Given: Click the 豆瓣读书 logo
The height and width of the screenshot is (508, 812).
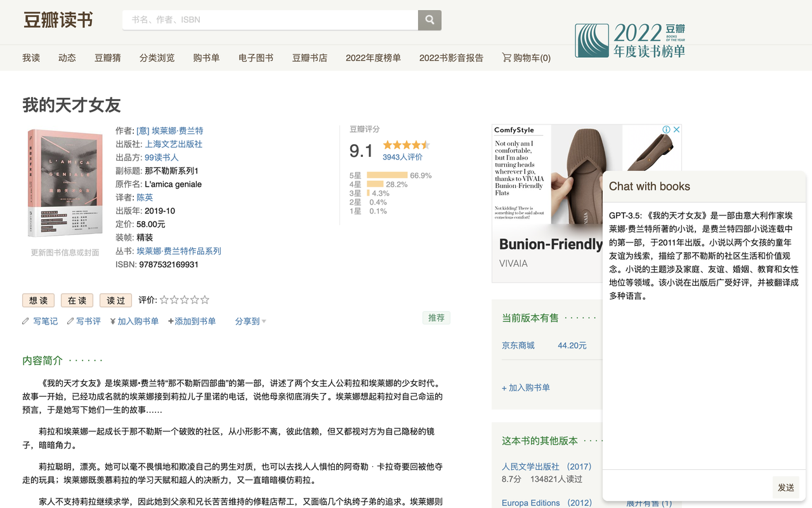Looking at the screenshot, I should pos(58,20).
